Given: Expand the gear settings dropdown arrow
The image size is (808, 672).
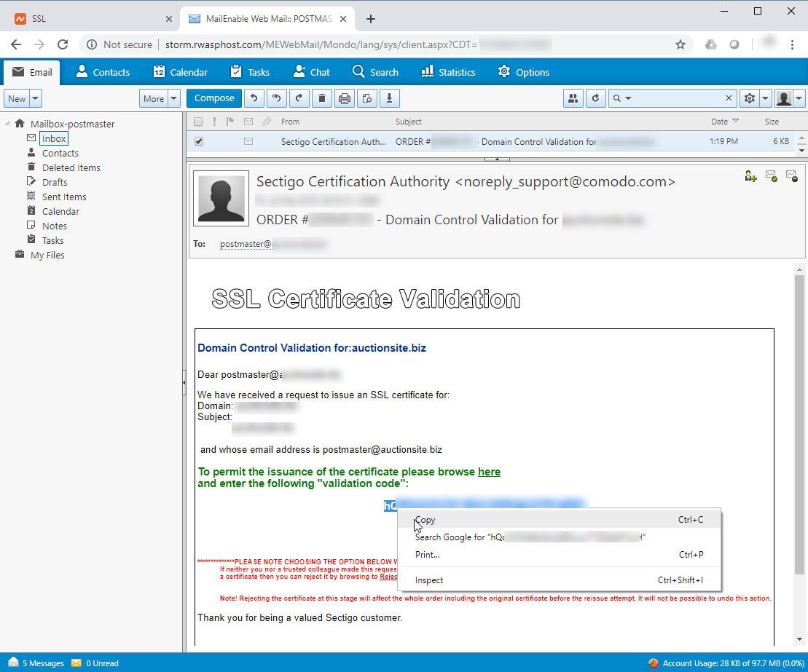Looking at the screenshot, I should click(x=765, y=98).
